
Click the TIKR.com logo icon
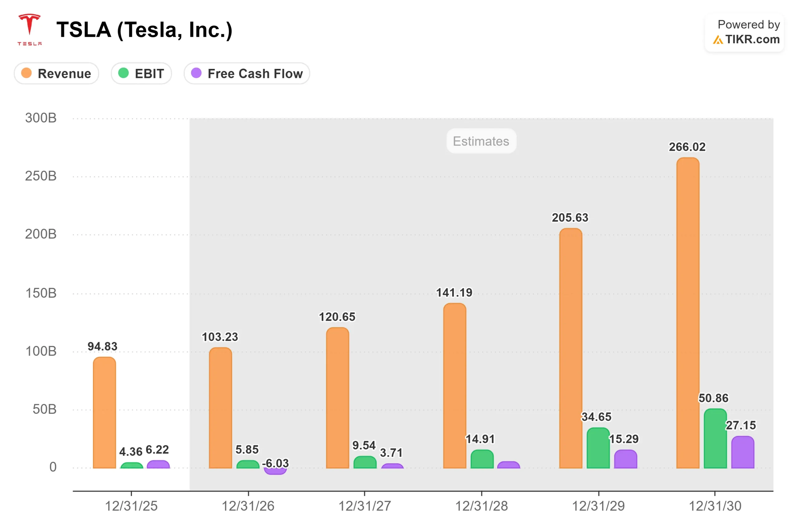[x=718, y=40]
